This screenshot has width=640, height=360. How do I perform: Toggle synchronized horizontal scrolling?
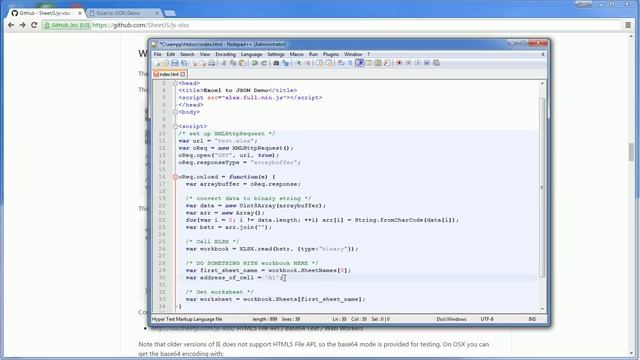(x=329, y=63)
